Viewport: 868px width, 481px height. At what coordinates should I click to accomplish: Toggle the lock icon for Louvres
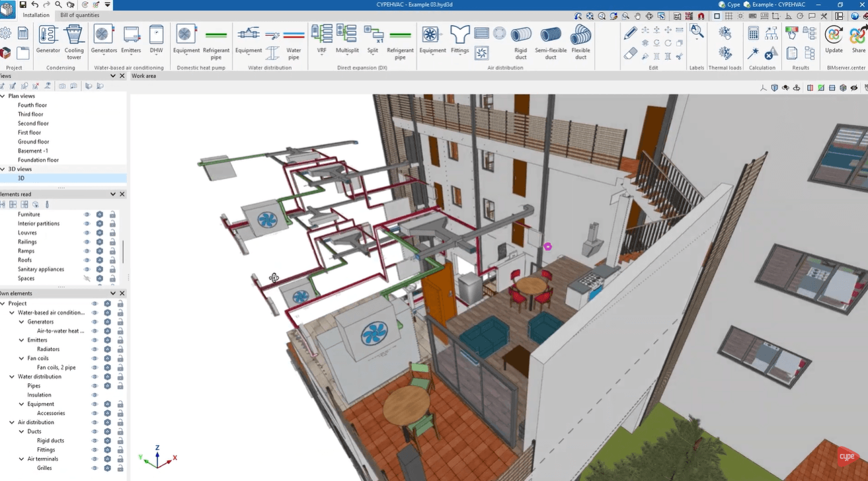click(112, 233)
